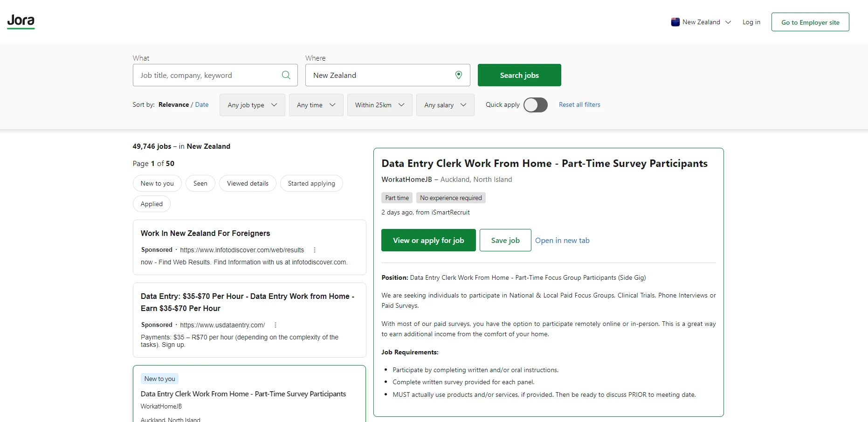Viewport: 868px width, 422px height.
Task: Select the Viewed details filter chip
Action: point(248,183)
